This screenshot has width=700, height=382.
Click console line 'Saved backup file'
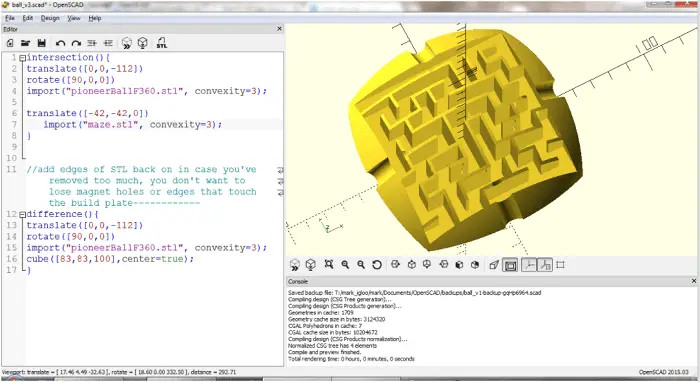point(415,293)
